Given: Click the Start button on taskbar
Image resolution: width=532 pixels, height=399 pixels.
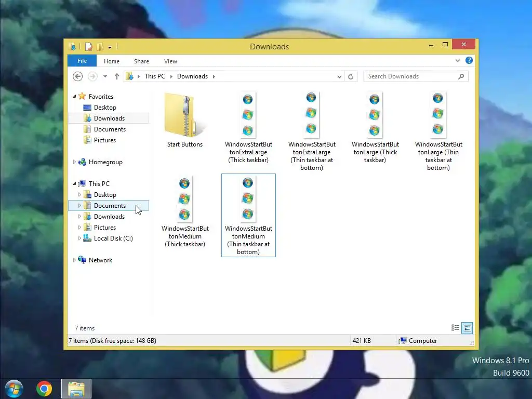Looking at the screenshot, I should pos(14,389).
